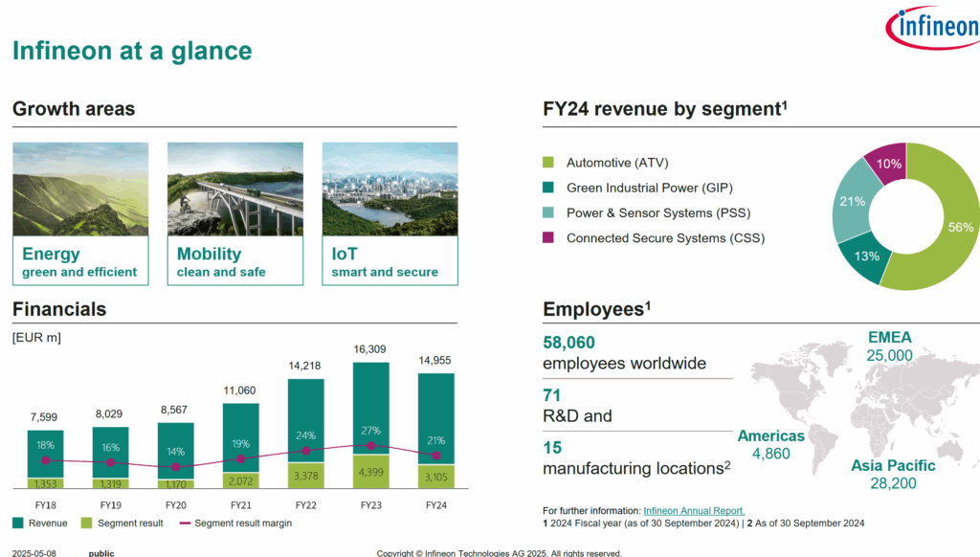Click the FY22 revenue bar
The width and height of the screenshot is (980, 557).
click(305, 421)
